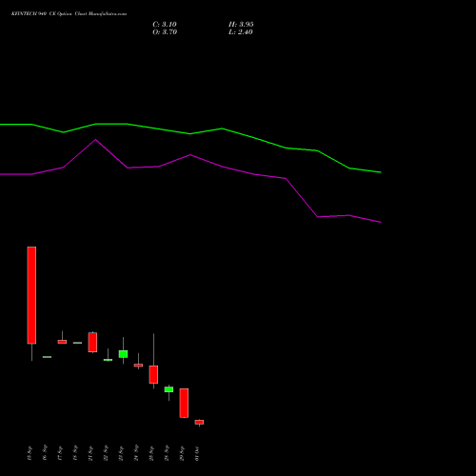This screenshot has height=476, width=476.
Task: Click the '15 Sep' axis date label
Action: coord(30,453)
